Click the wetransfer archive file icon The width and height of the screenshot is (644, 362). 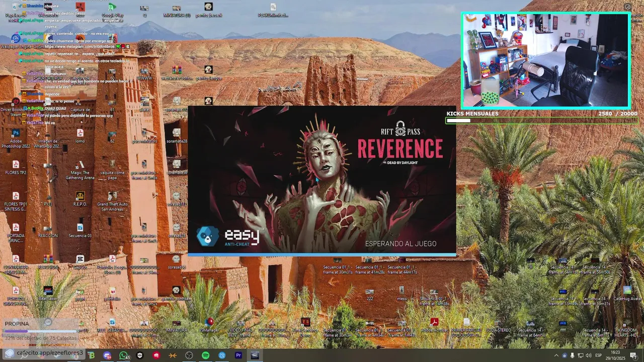(177, 73)
